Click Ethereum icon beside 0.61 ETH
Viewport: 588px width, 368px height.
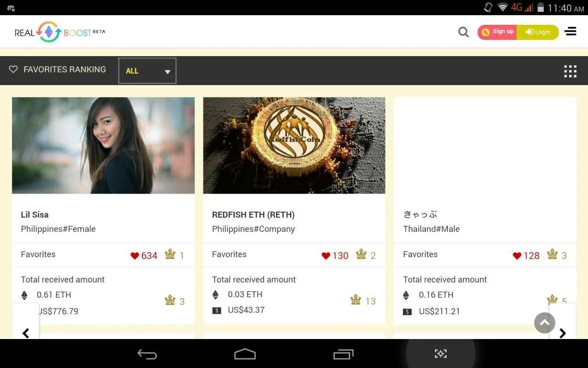coord(24,295)
